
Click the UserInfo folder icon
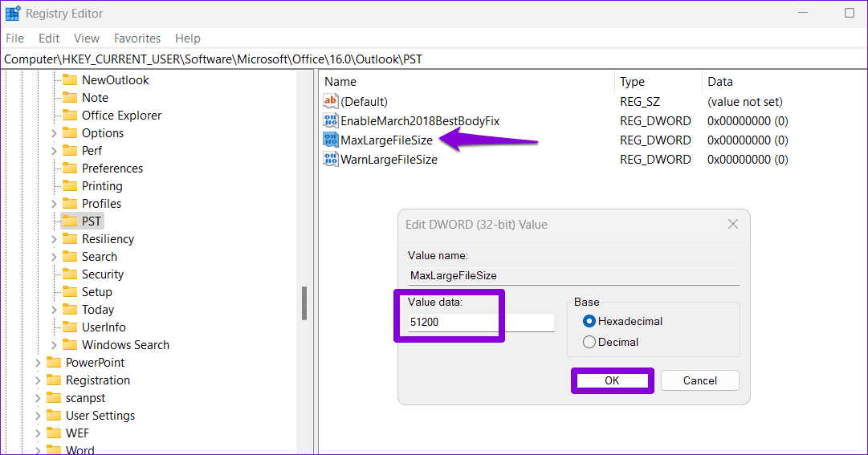[70, 327]
